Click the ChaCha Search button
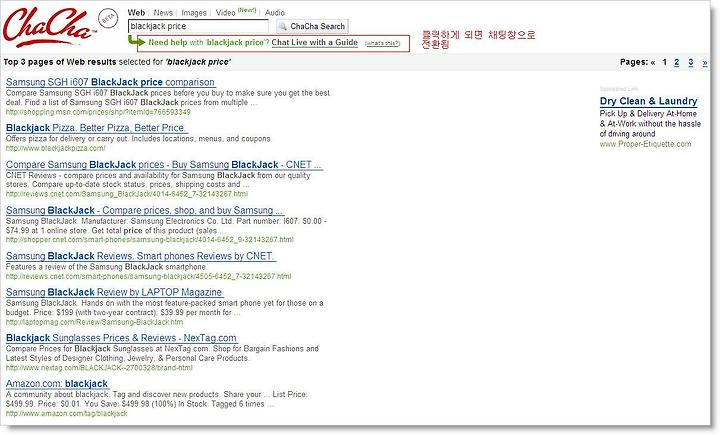This screenshot has height=435, width=720. click(x=312, y=26)
